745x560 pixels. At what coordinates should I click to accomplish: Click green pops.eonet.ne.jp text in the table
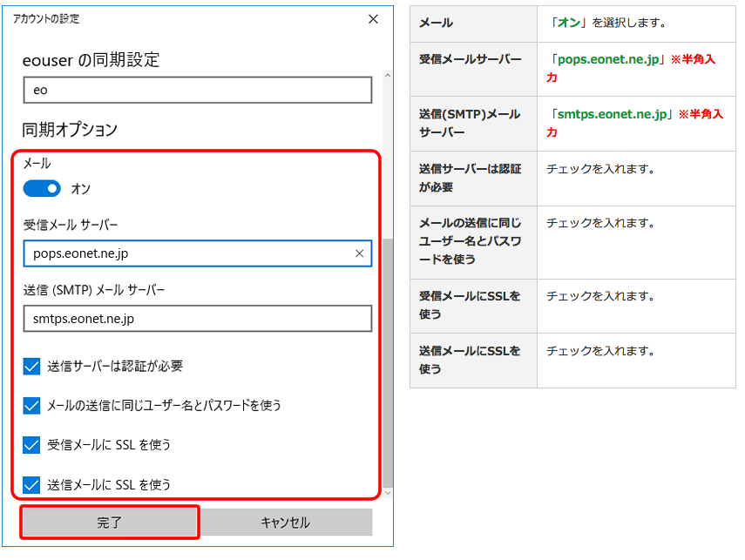pyautogui.click(x=606, y=60)
